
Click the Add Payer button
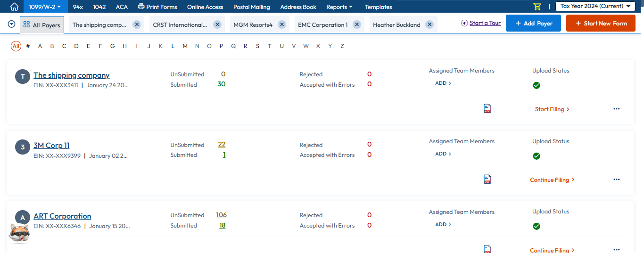(x=533, y=23)
